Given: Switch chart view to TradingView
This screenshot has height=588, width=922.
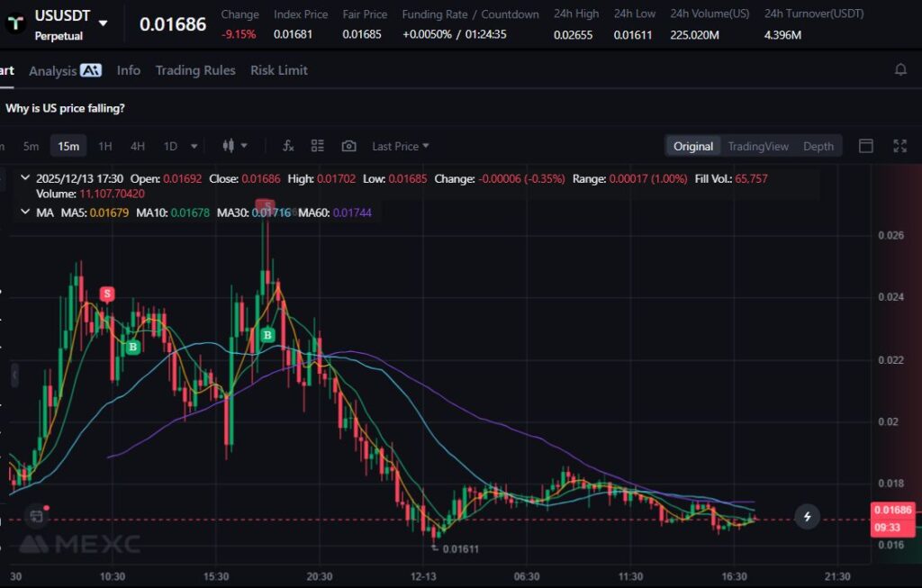Looking at the screenshot, I should click(758, 146).
